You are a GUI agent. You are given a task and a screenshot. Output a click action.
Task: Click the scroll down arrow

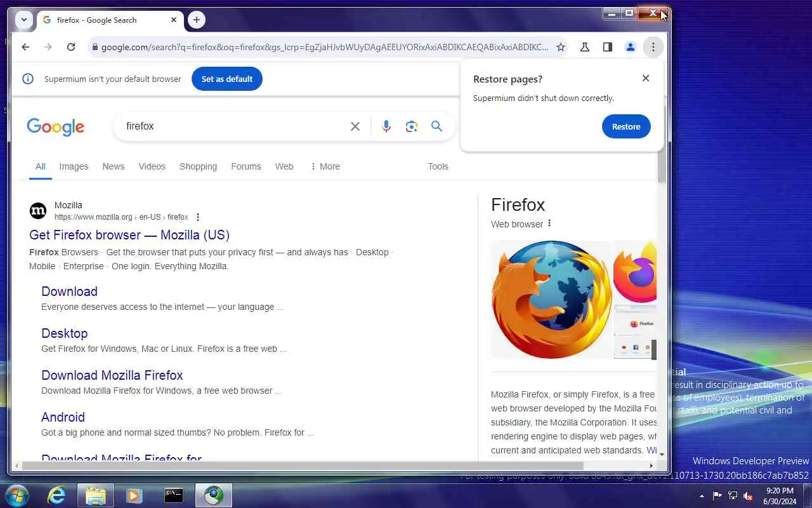click(662, 455)
